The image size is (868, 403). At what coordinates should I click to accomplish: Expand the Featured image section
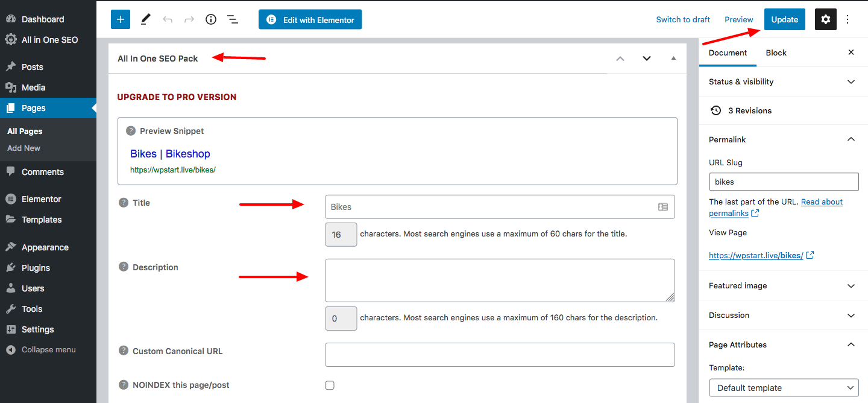click(851, 286)
